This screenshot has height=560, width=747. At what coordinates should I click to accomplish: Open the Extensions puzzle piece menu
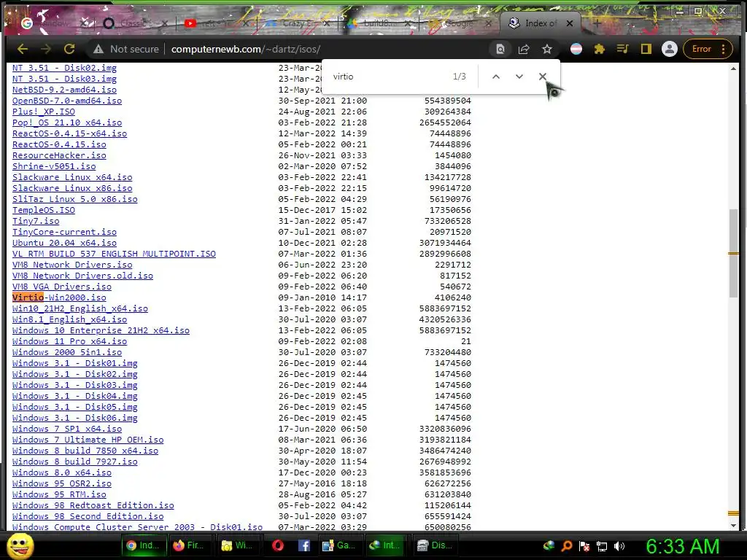click(600, 49)
